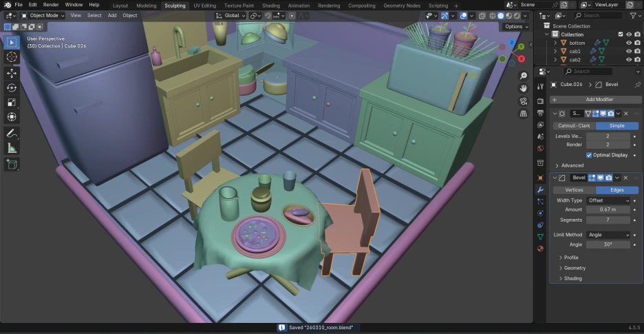Switch to rendered viewport shading
Screen dimensions: 644x334
point(517,16)
